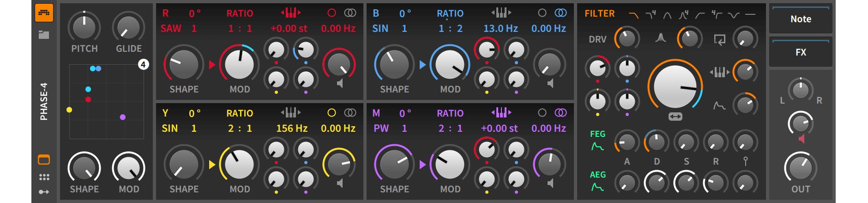The image size is (868, 203).
Task: Toggle the linked rings icon in oscillator B
Action: [x=561, y=13]
